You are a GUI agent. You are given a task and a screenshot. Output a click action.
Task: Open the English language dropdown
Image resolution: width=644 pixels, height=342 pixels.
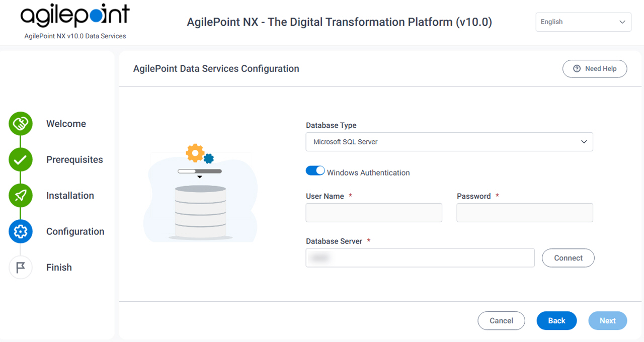click(x=583, y=22)
